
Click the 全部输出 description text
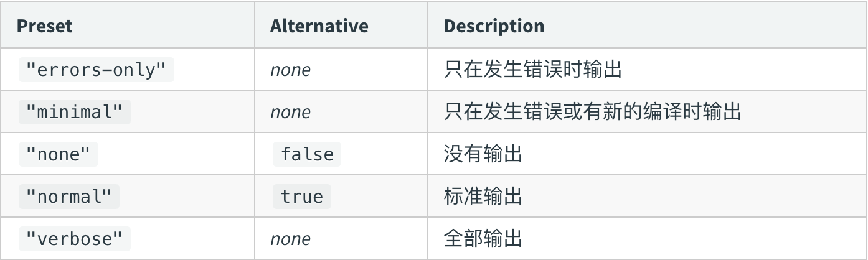[483, 239]
